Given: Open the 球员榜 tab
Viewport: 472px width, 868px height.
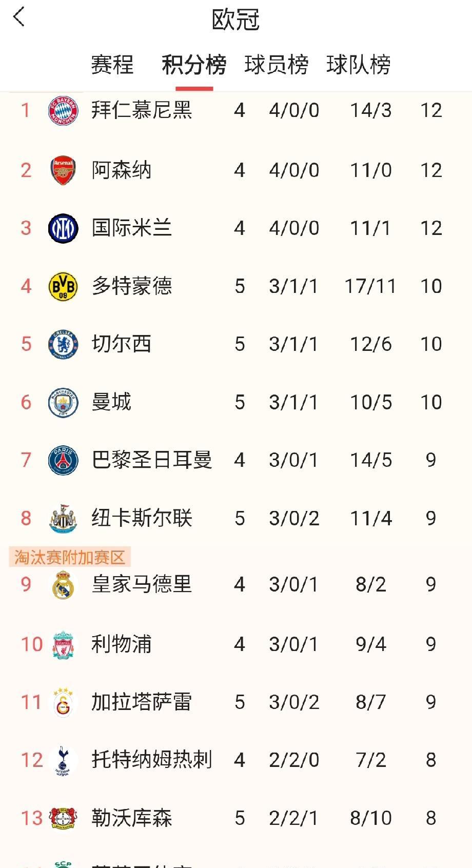Looking at the screenshot, I should pos(277,65).
